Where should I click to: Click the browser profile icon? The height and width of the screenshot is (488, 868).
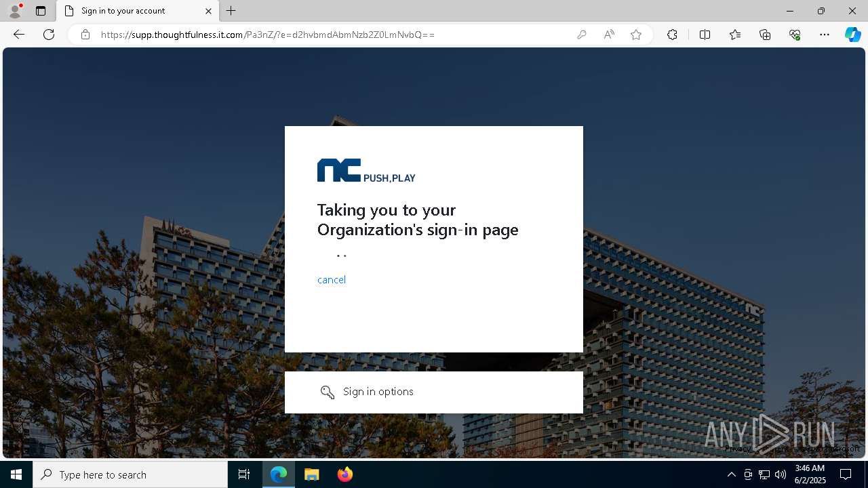[14, 11]
